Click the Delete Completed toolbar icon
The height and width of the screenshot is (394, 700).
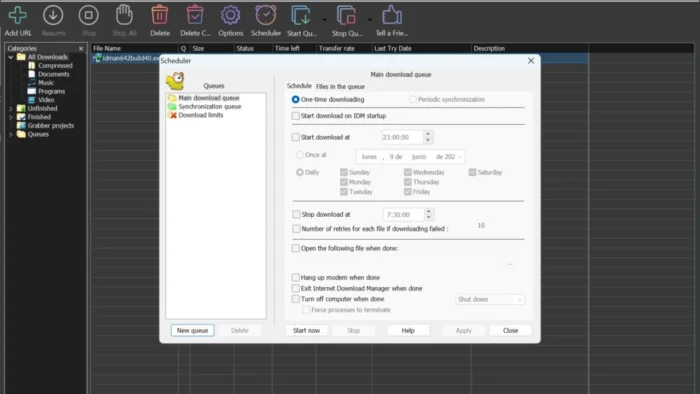[195, 15]
